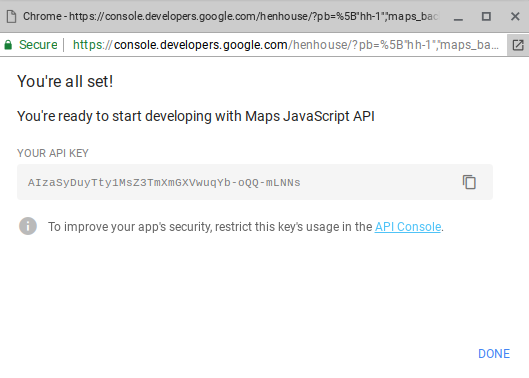
Task: Open the API Console link
Action: 408,227
